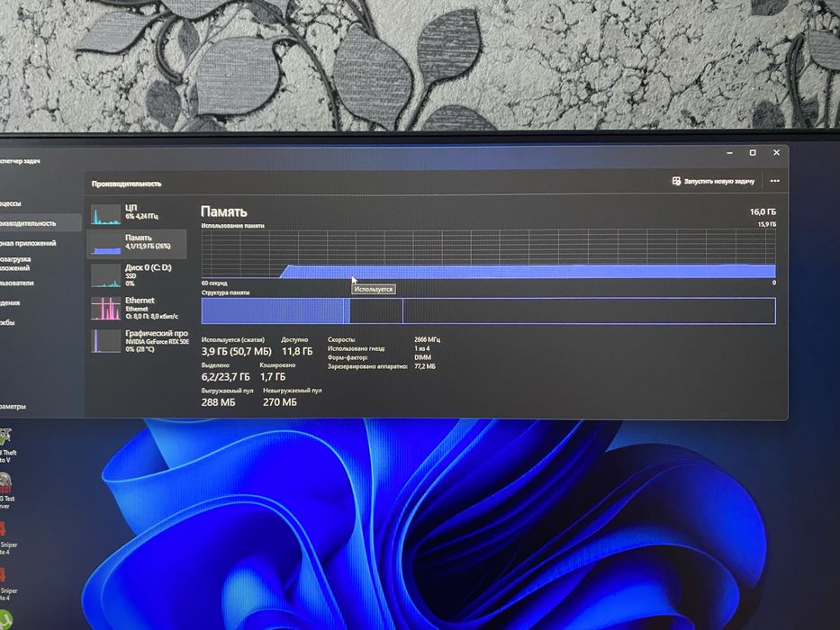Switch to the Процессы page in the sidebar
The image size is (840, 630).
click(11, 203)
